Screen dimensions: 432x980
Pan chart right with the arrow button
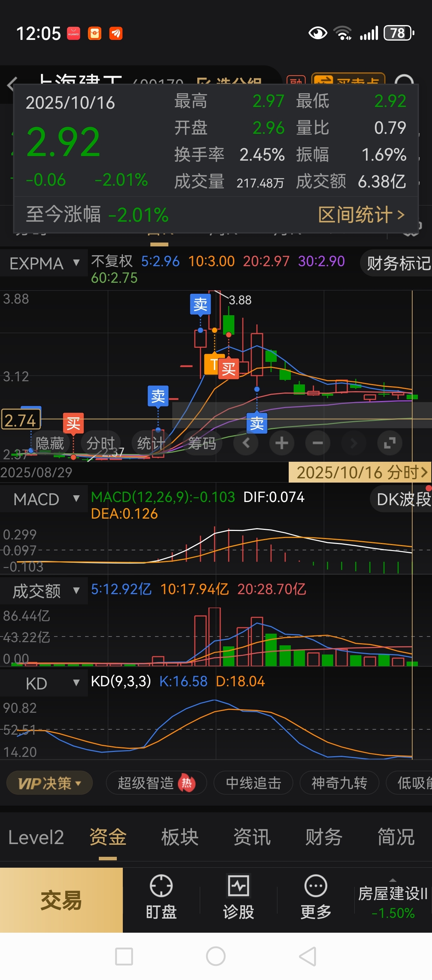(x=354, y=443)
